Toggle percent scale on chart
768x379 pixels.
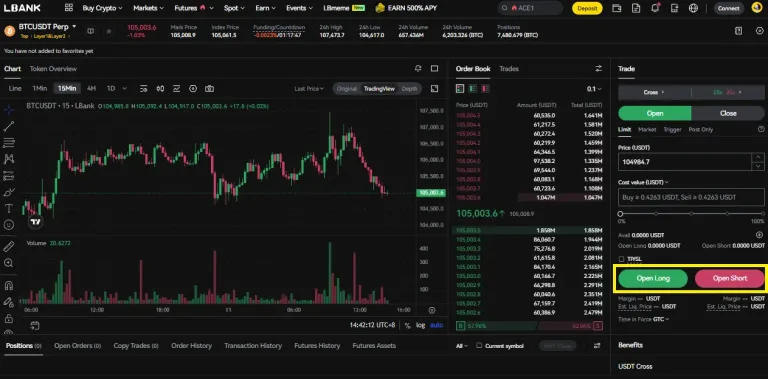[x=407, y=325]
